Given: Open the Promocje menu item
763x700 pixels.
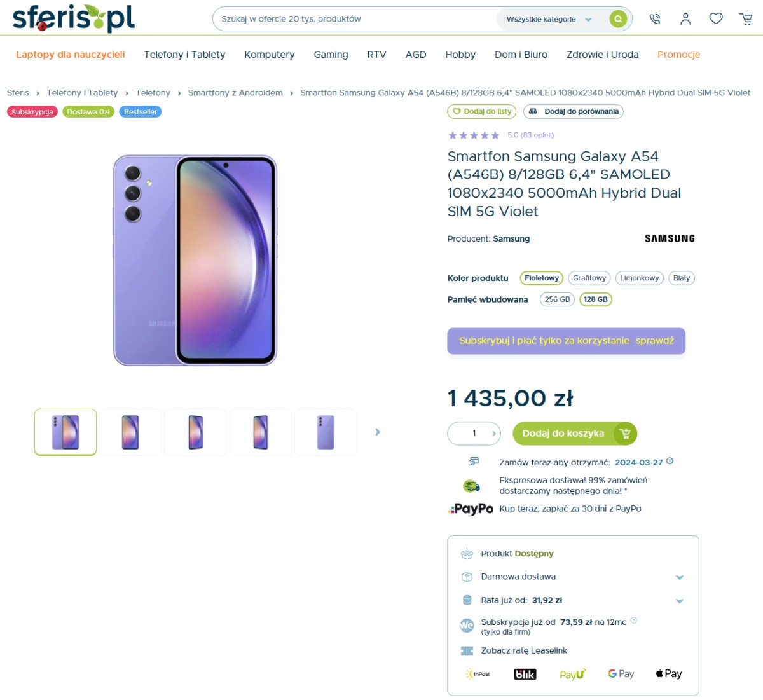Looking at the screenshot, I should (678, 55).
